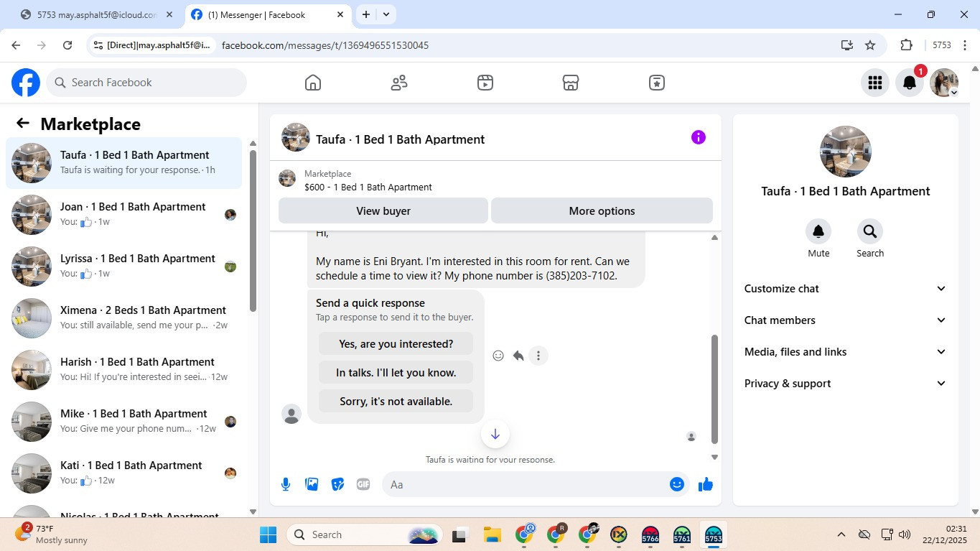Open the Facebook menu grid icon

[874, 83]
